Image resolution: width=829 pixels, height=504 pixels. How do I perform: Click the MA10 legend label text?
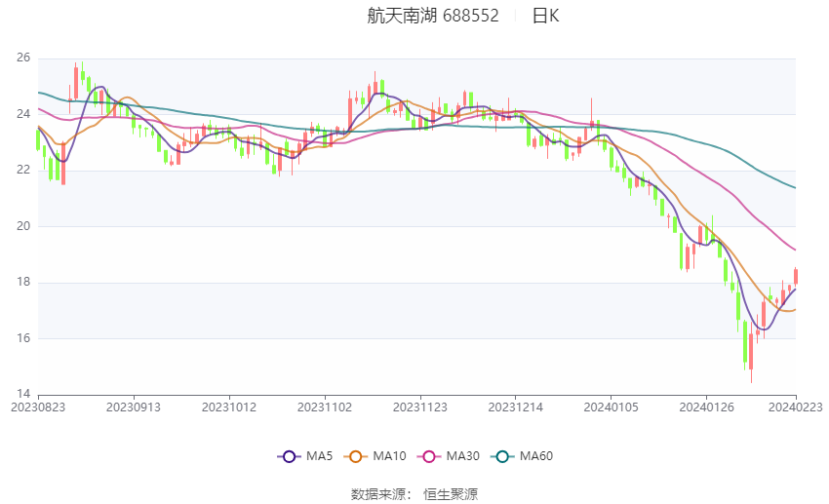pyautogui.click(x=389, y=456)
